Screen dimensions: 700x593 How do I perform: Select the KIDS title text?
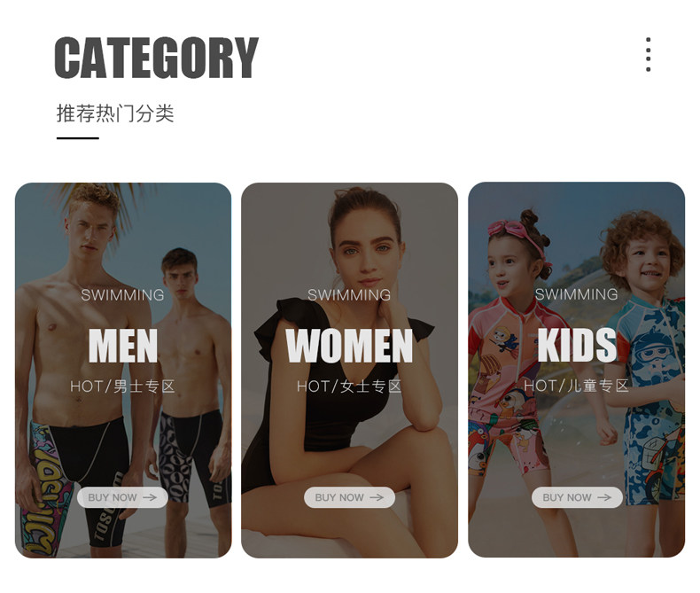tap(577, 345)
